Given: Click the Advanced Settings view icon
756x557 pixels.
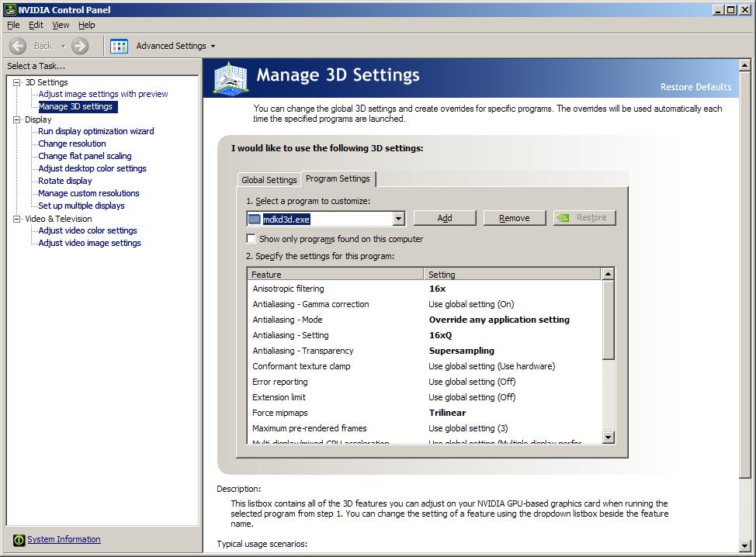Looking at the screenshot, I should pos(119,46).
